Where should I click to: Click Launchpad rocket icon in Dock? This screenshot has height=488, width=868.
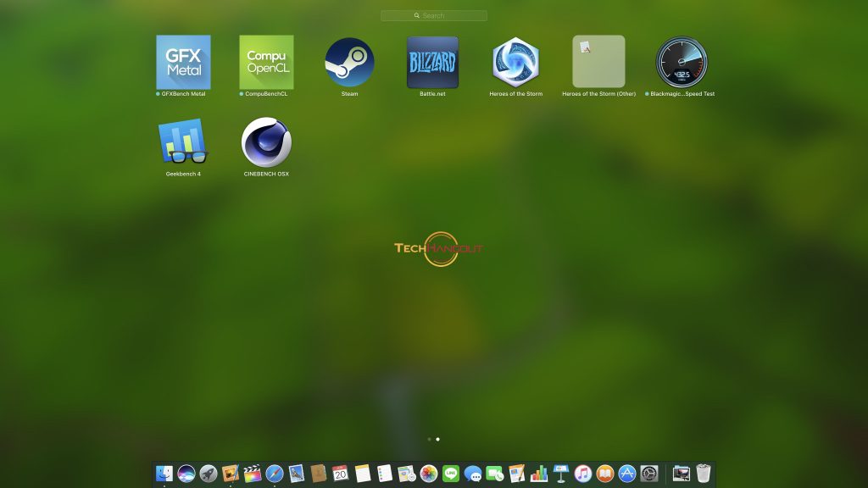[209, 474]
